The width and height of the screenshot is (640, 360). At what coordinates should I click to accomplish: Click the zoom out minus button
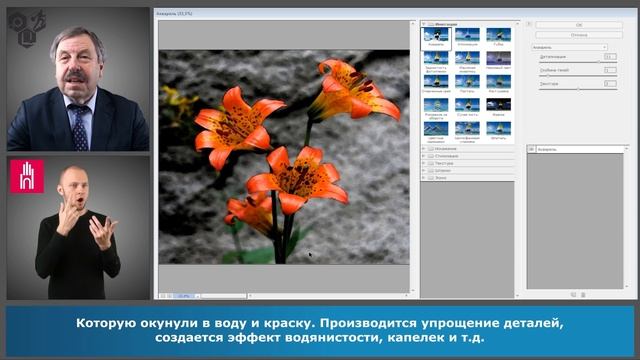pos(162,296)
